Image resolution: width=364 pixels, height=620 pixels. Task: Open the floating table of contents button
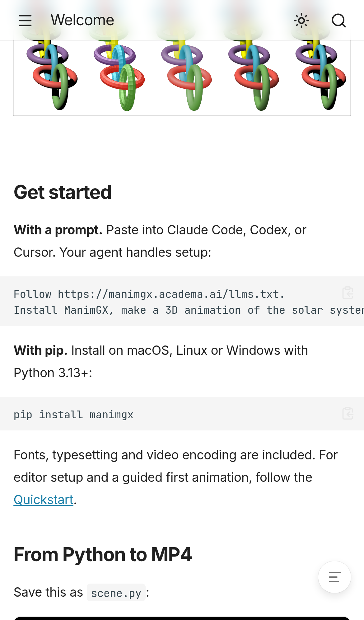(x=334, y=577)
